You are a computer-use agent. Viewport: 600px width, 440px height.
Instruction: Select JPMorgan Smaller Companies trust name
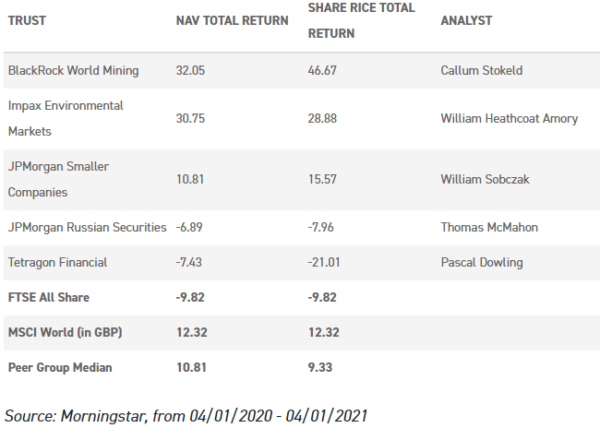click(x=58, y=179)
